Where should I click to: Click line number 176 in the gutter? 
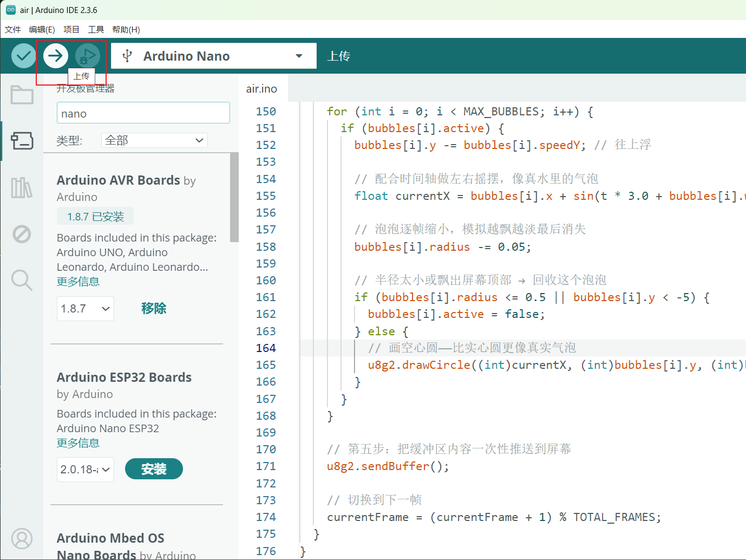pyautogui.click(x=266, y=551)
